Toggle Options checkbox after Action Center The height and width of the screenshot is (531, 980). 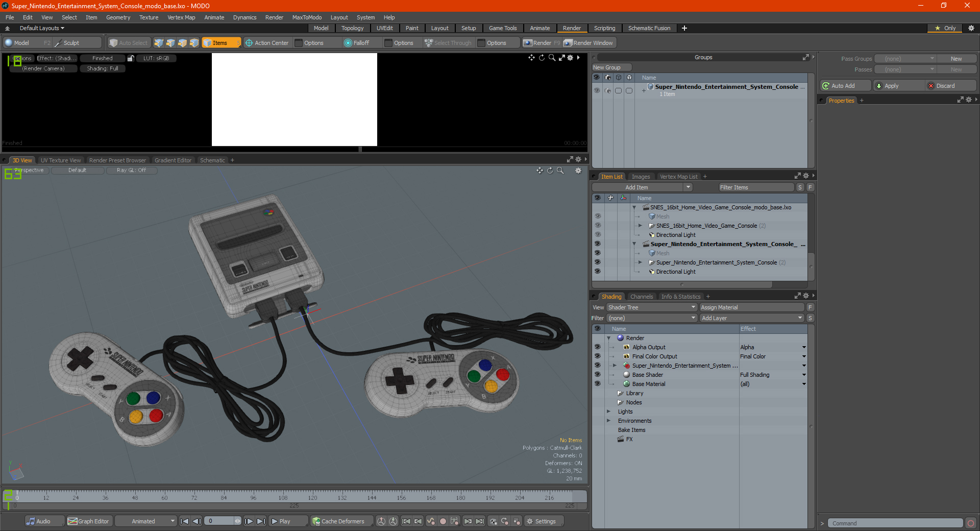(299, 43)
